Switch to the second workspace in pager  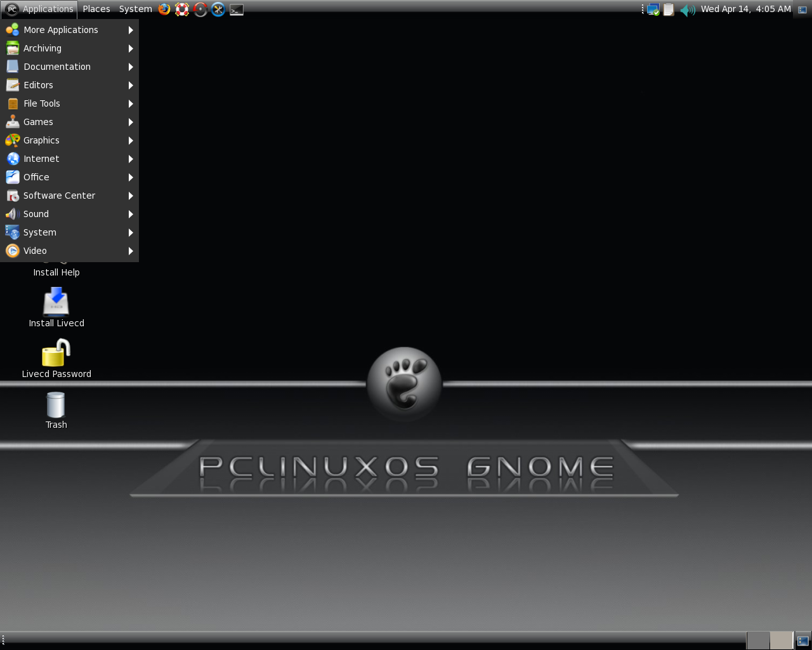pyautogui.click(x=782, y=640)
